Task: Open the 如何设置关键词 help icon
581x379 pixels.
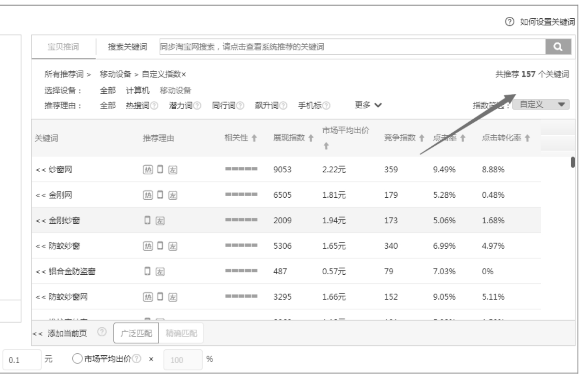Action: tap(509, 22)
